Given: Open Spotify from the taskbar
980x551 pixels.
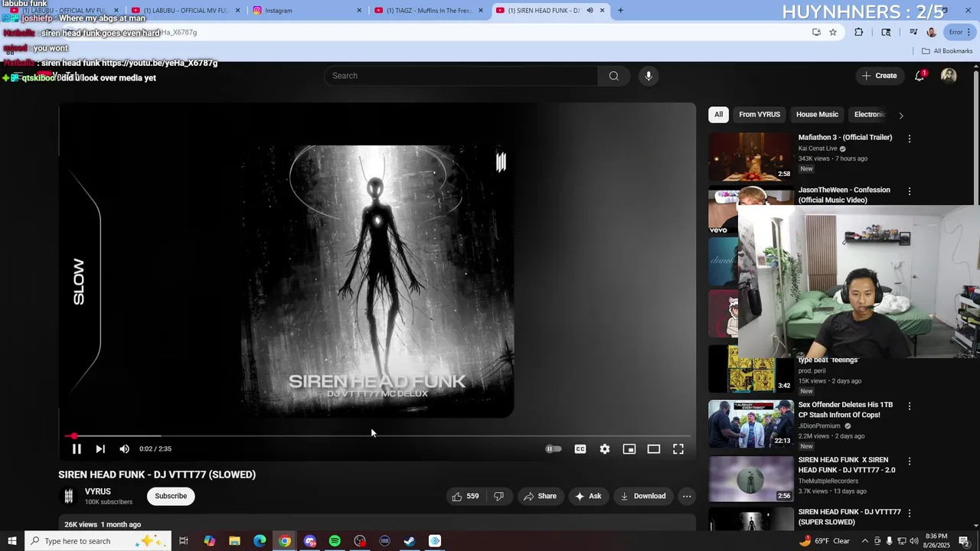Looking at the screenshot, I should point(335,541).
